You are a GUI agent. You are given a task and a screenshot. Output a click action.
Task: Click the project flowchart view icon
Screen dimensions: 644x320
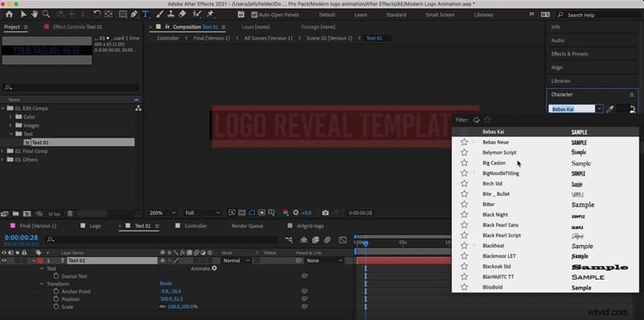[138, 108]
